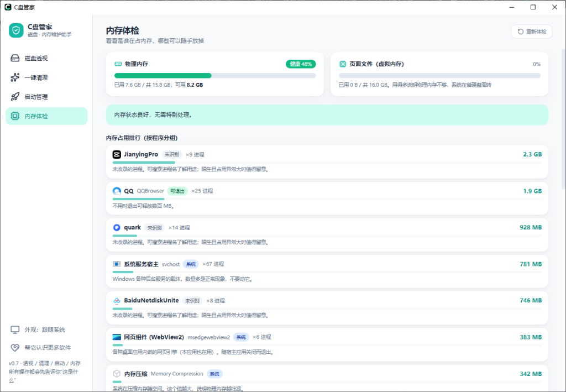Click the chip icon beside 页面文件 heading
The width and height of the screenshot is (566, 392).
point(343,64)
